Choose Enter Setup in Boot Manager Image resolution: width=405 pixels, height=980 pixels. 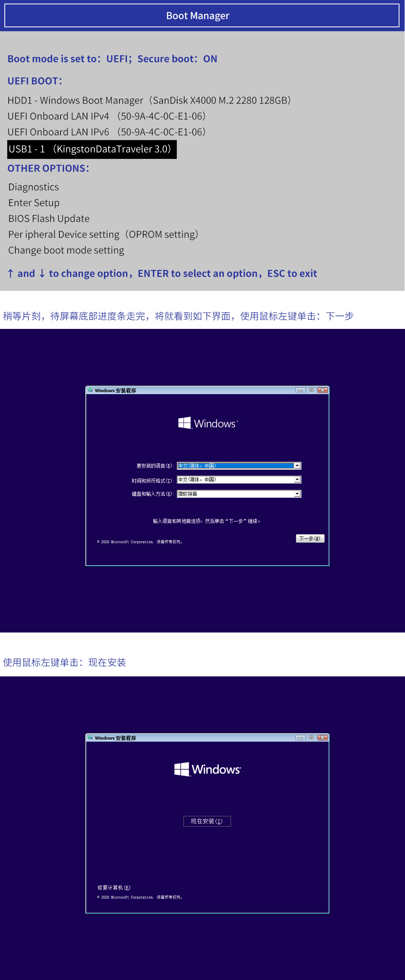34,203
